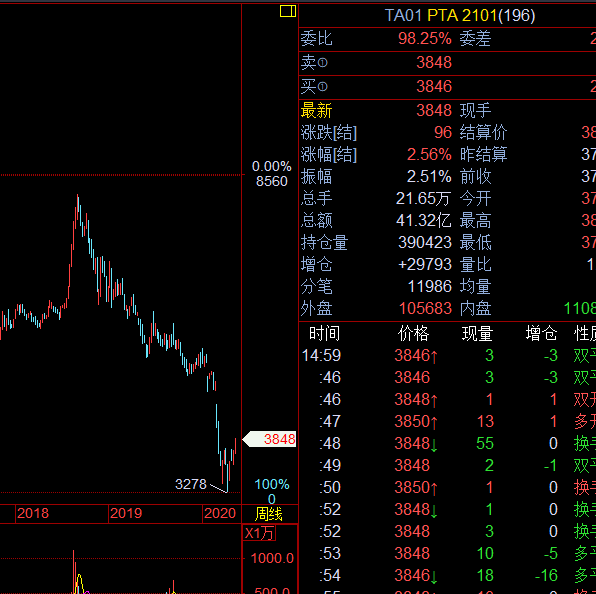The image size is (596, 594).
Task: Click the 增仓 value +29793
Action: click(x=425, y=264)
